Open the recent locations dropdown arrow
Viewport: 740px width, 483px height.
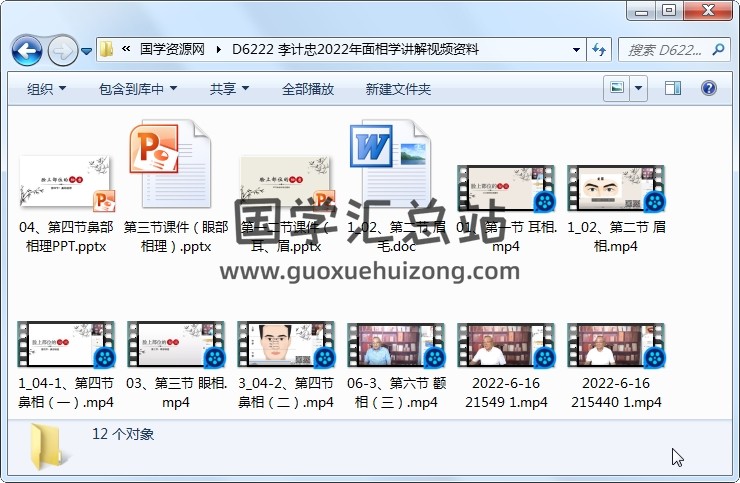point(86,51)
